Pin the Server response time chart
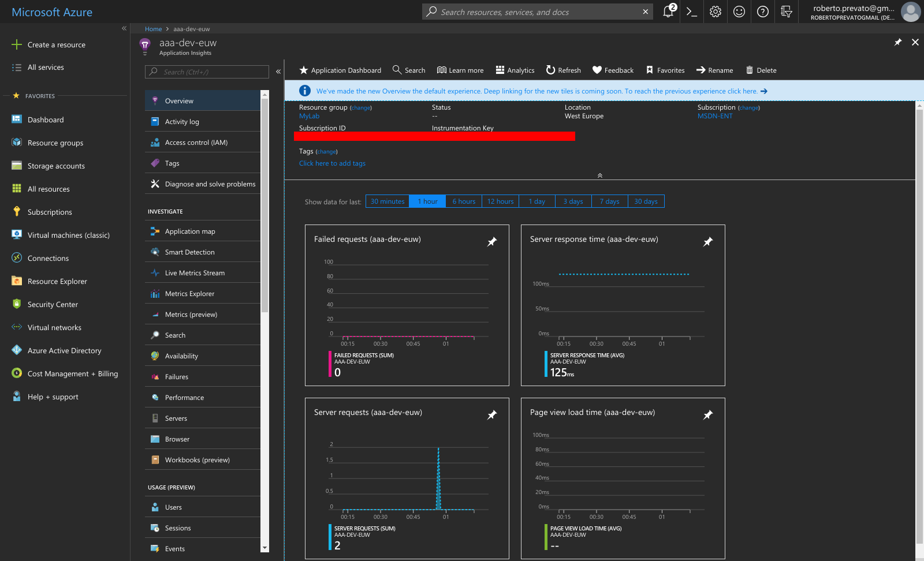 708,242
